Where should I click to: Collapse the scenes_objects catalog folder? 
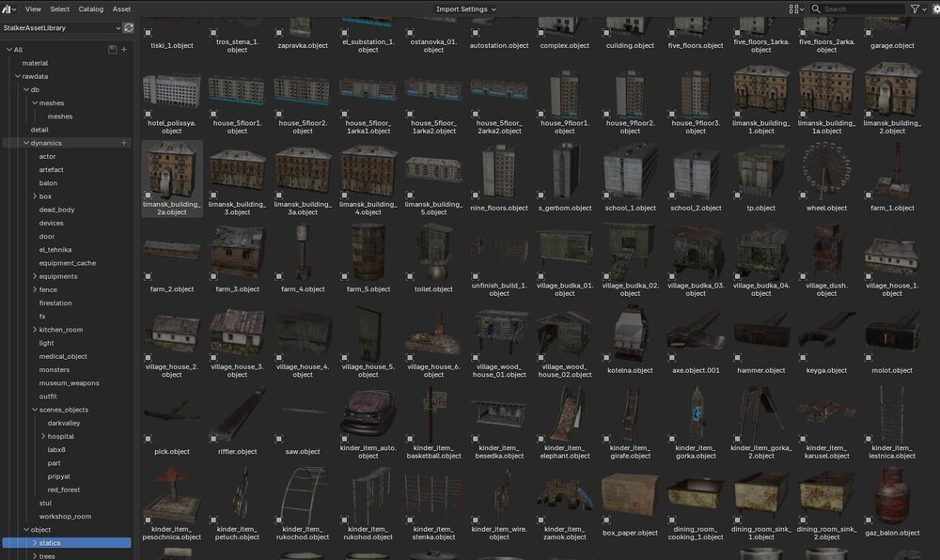pyautogui.click(x=35, y=410)
